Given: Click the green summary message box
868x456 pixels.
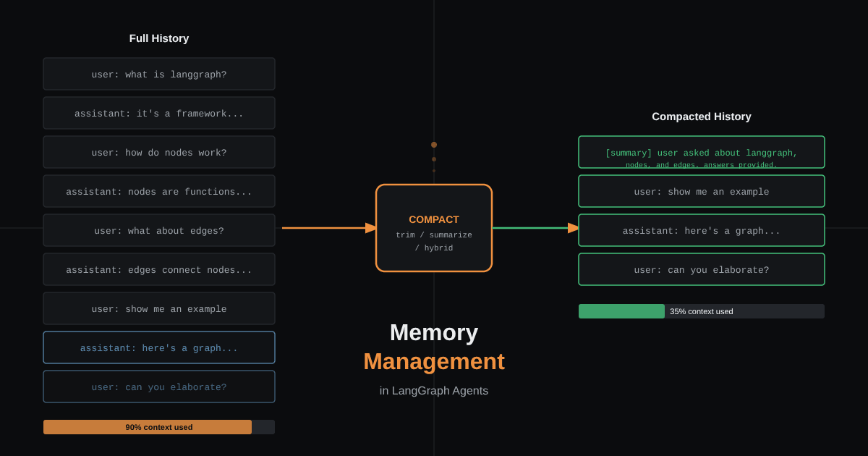Looking at the screenshot, I should [702, 152].
